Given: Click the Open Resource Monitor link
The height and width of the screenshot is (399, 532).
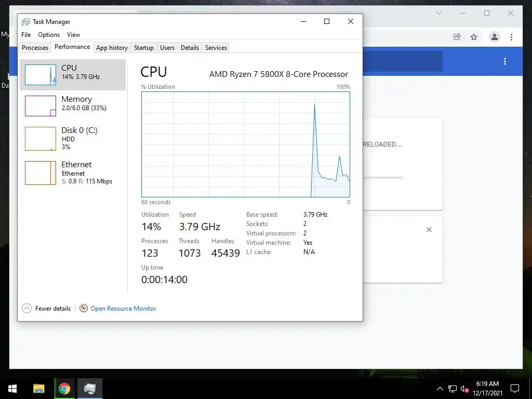Looking at the screenshot, I should point(123,309).
